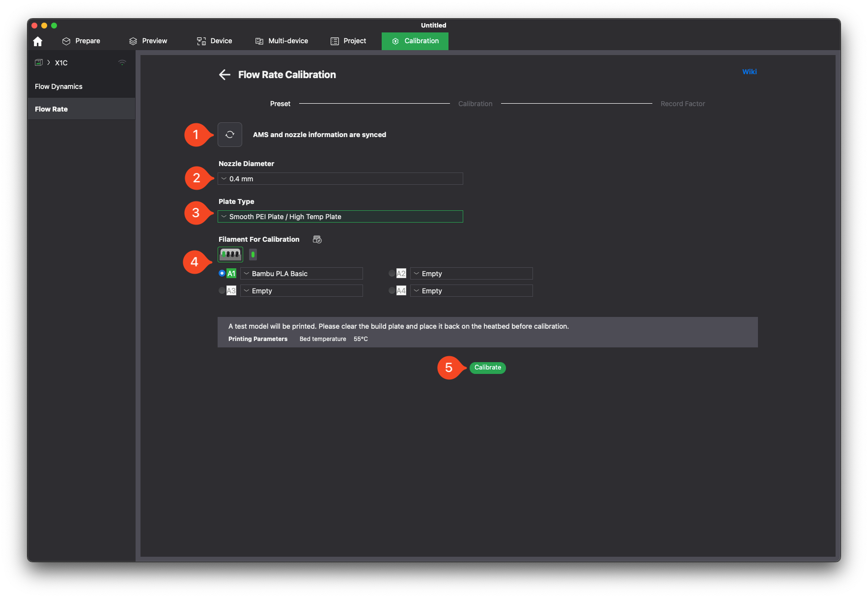Select the AMS unit icon with four slots
Viewport: 868px width, 598px height.
(230, 255)
